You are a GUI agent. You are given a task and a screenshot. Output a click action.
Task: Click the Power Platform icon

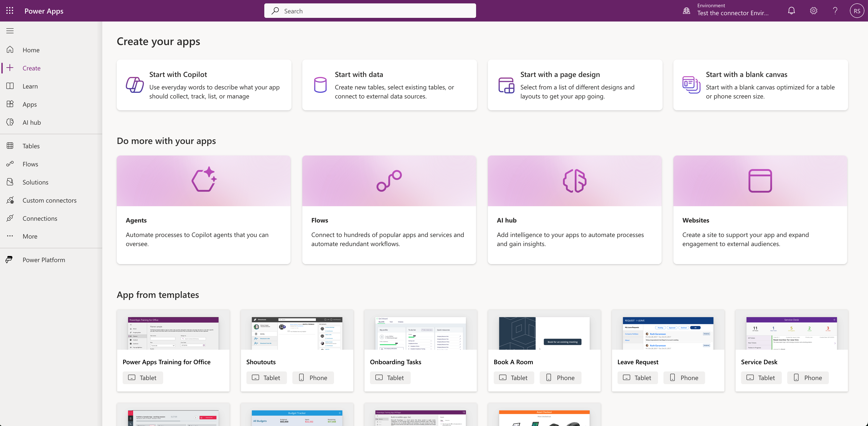point(10,259)
